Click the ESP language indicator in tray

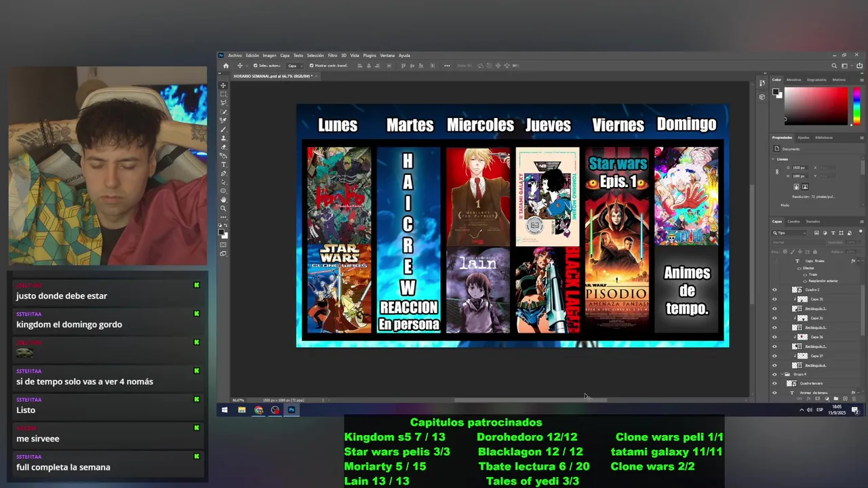(x=820, y=409)
